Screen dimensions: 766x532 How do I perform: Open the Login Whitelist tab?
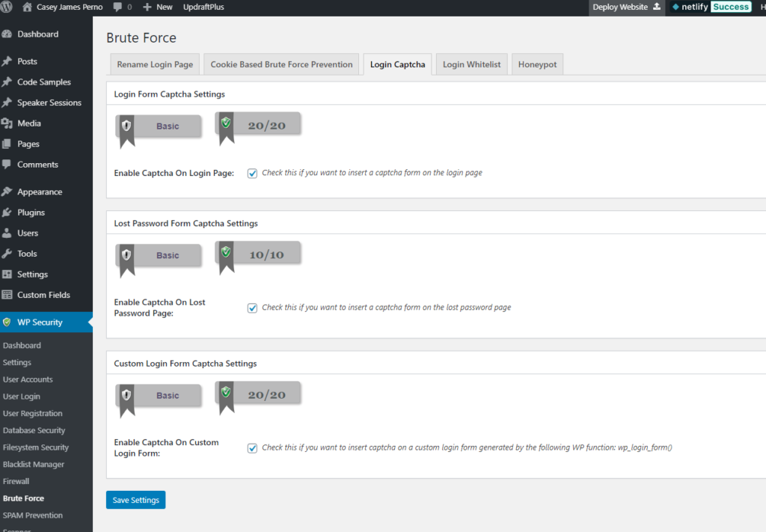[471, 64]
